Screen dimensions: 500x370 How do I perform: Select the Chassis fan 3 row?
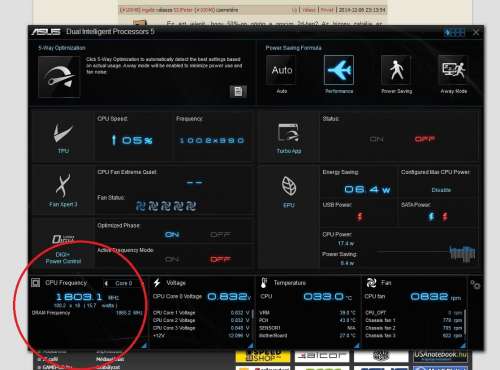coord(414,335)
